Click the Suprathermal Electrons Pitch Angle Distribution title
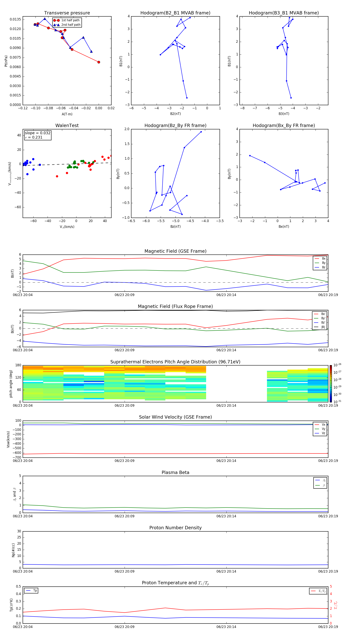Screen dimensions: 351x644 (x=175, y=362)
